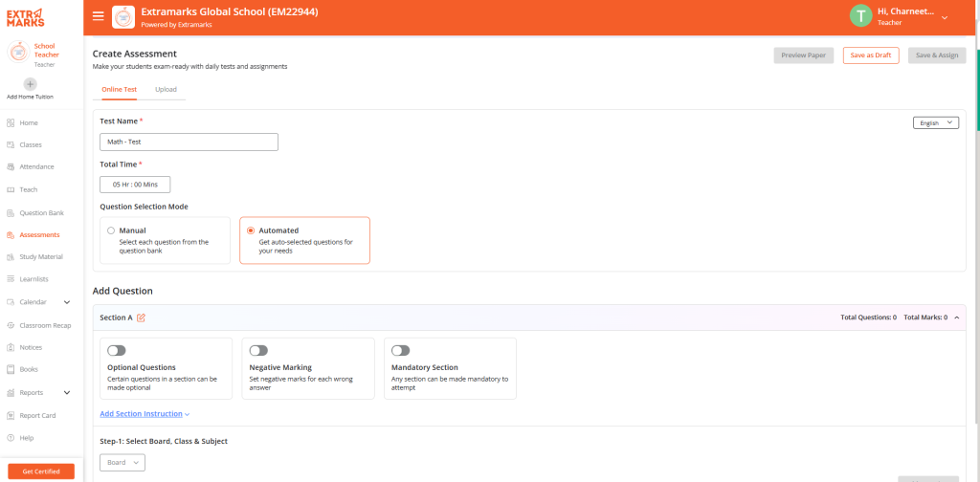Switch to Online Test tab
The height and width of the screenshot is (482, 980).
pyautogui.click(x=120, y=89)
